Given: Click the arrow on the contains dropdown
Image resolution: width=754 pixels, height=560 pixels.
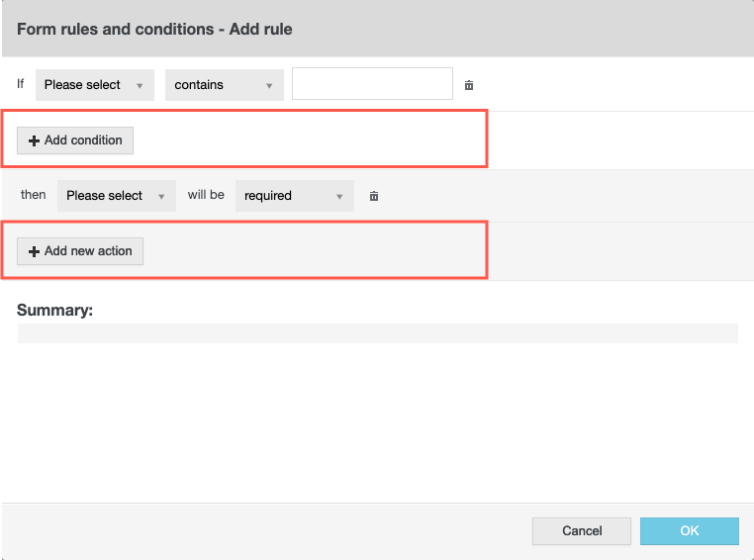Looking at the screenshot, I should 269,86.
